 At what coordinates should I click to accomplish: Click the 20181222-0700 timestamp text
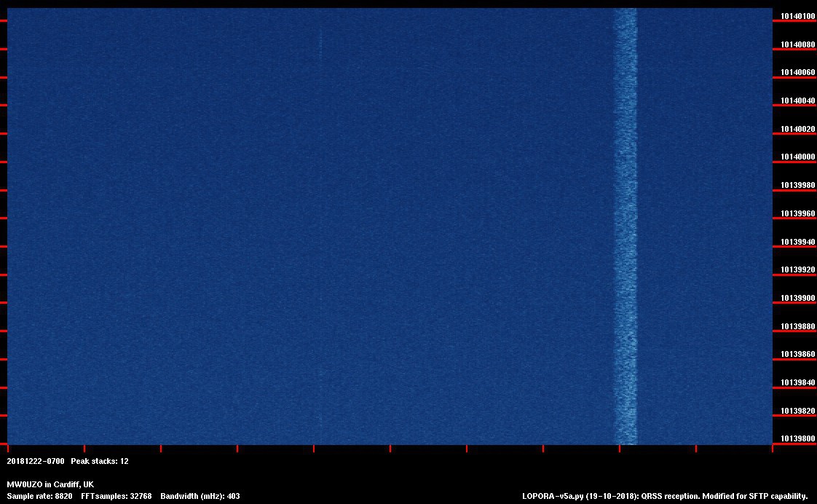(36, 461)
